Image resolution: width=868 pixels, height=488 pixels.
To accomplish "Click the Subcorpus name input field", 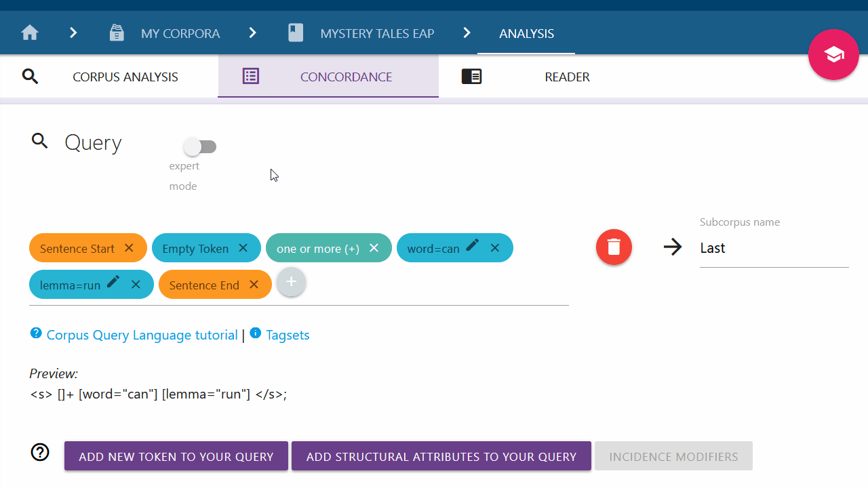I will 774,249.
